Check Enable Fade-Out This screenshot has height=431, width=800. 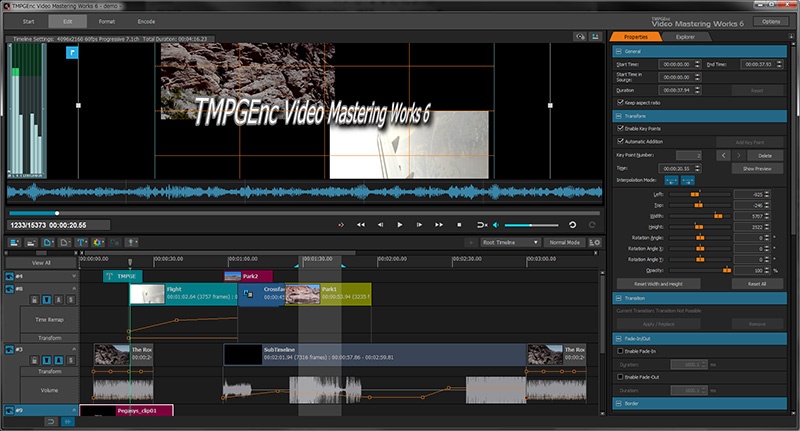tap(620, 377)
